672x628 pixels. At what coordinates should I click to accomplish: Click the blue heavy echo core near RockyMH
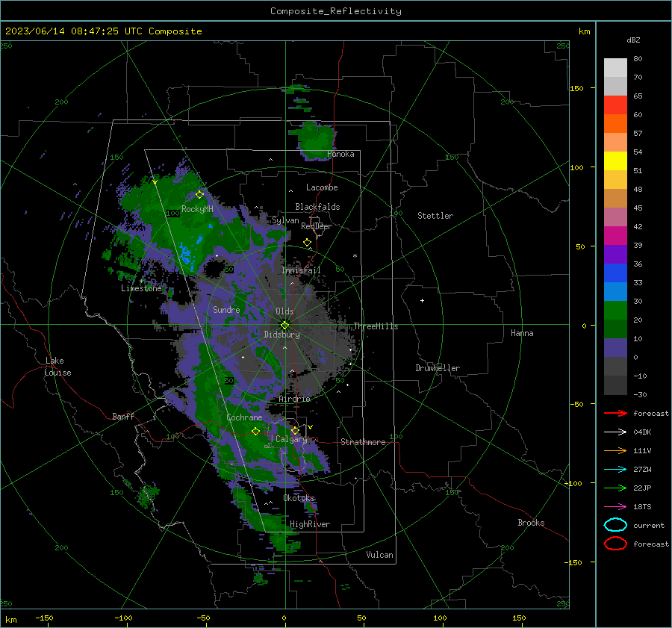click(x=186, y=253)
